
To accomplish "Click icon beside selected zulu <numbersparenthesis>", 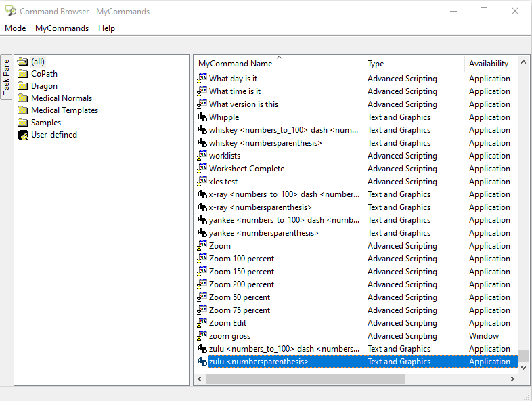I will (x=202, y=362).
